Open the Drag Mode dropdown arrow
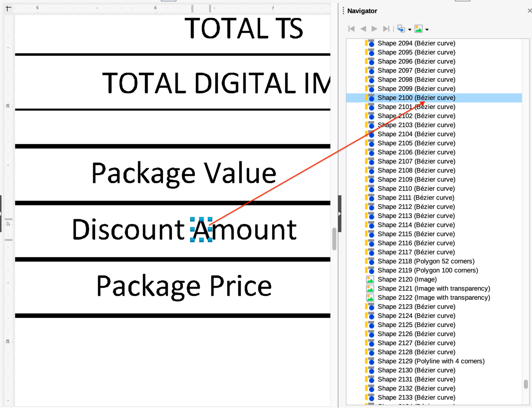Viewport: 532px width, 408px height. (410, 30)
